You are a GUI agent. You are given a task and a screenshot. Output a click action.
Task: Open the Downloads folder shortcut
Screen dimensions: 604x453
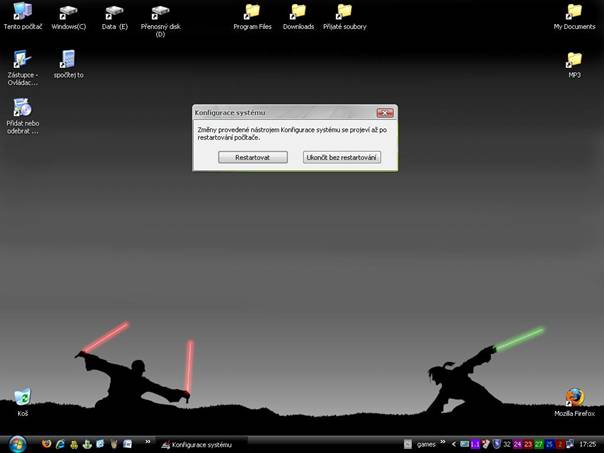(298, 17)
